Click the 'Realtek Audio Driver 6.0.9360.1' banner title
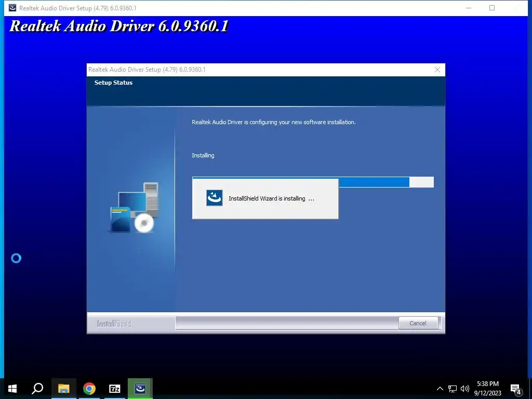The height and width of the screenshot is (399, 532). click(x=119, y=26)
